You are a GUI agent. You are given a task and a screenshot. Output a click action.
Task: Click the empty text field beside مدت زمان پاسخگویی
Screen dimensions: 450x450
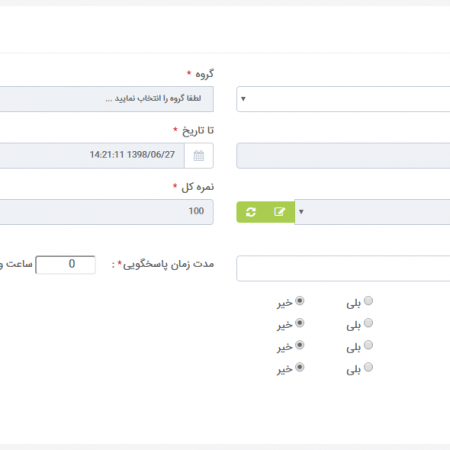[343, 268]
